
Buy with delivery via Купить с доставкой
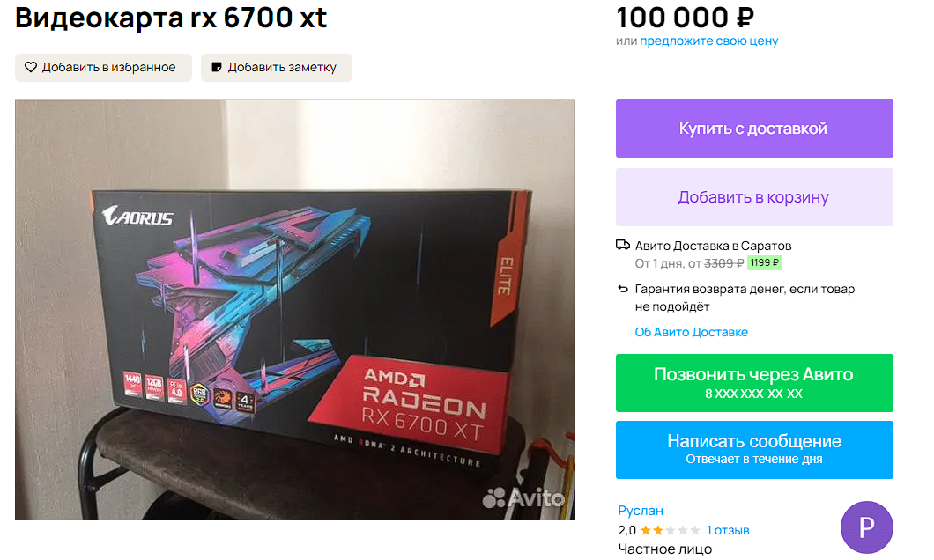pos(754,129)
